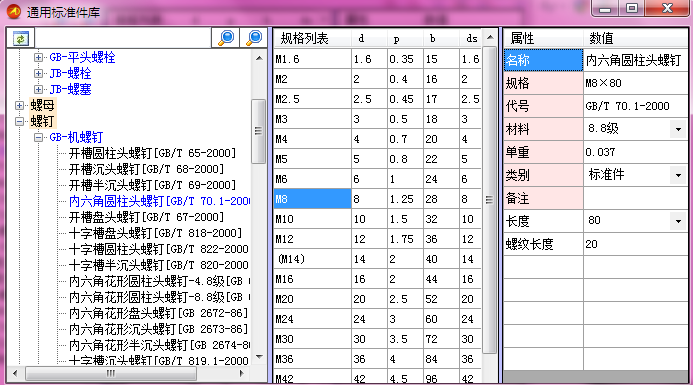Type in the search input field
Image resolution: width=693 pixels, height=385 pixels.
(122, 38)
